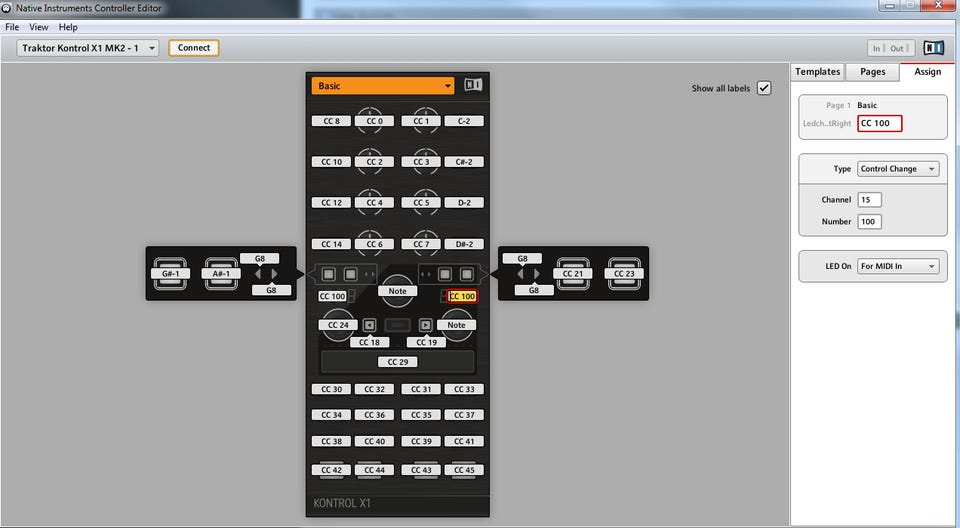Image resolution: width=960 pixels, height=528 pixels.
Task: Open the Basic template dropdown
Action: pos(383,86)
